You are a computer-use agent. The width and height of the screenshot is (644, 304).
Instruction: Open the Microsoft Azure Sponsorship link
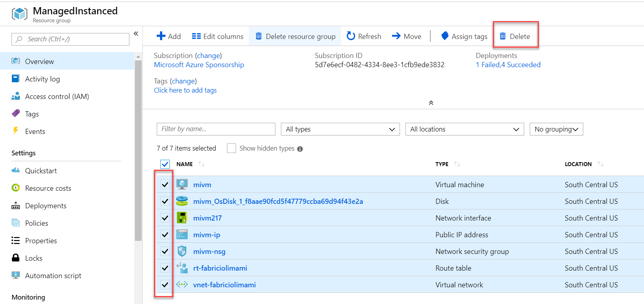[x=199, y=65]
